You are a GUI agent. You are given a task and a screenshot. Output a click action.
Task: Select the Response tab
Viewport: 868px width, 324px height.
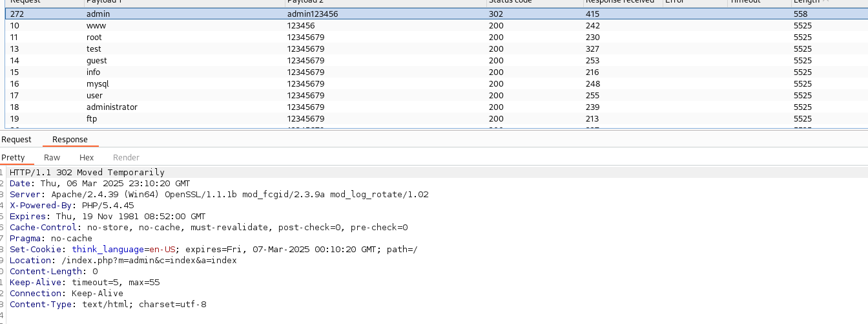70,140
